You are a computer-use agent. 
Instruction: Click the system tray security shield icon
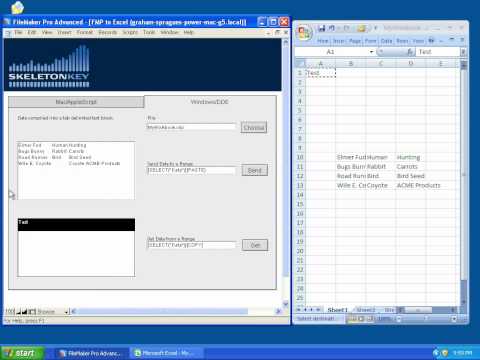click(445, 353)
